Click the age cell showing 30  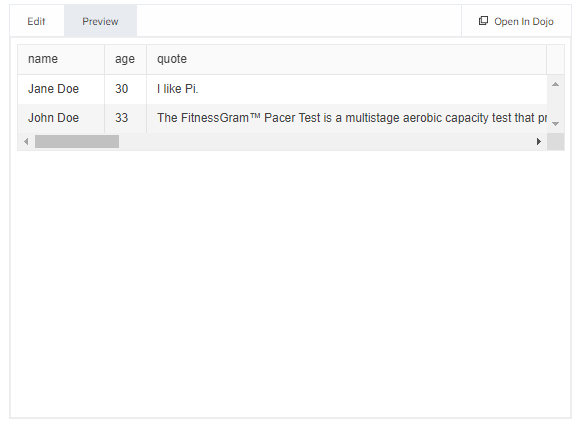(126, 89)
